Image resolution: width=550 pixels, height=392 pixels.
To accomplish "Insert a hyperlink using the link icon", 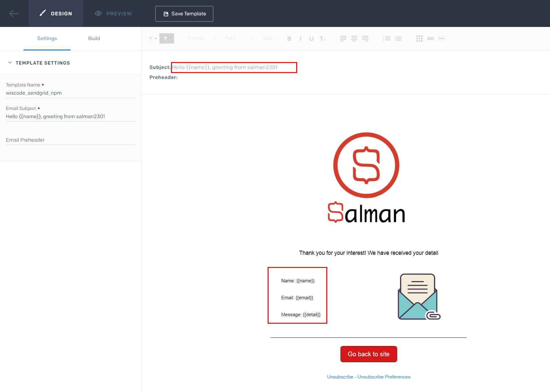I will click(430, 38).
